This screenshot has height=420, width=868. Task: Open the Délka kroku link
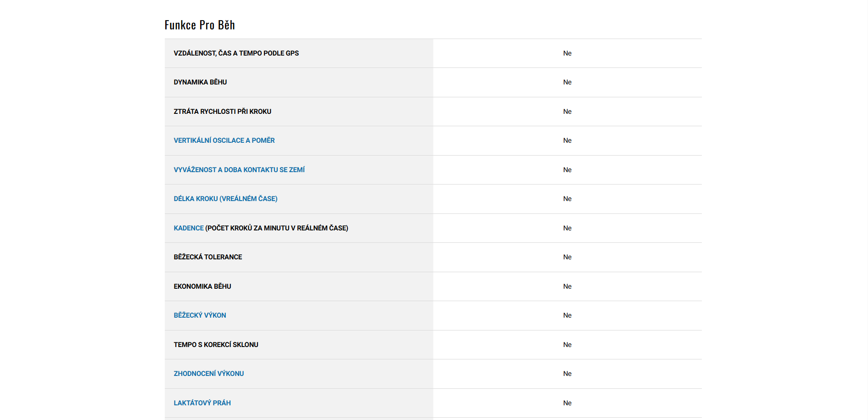(225, 199)
